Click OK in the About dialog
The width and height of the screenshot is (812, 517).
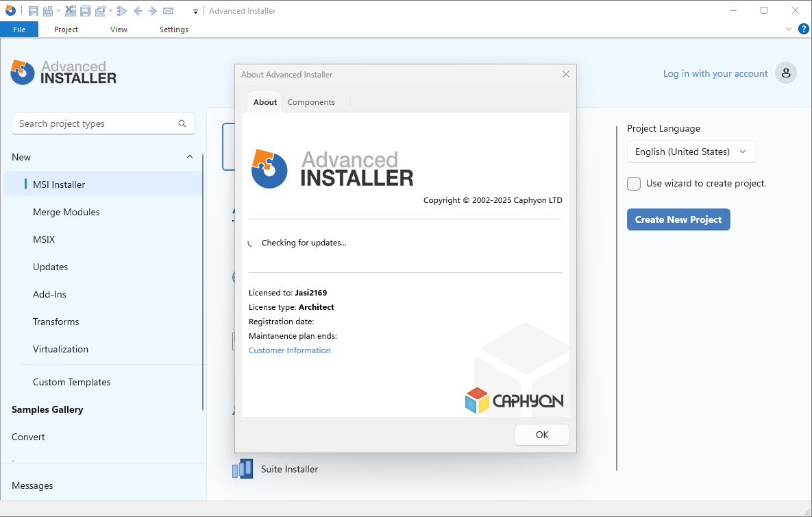(542, 435)
